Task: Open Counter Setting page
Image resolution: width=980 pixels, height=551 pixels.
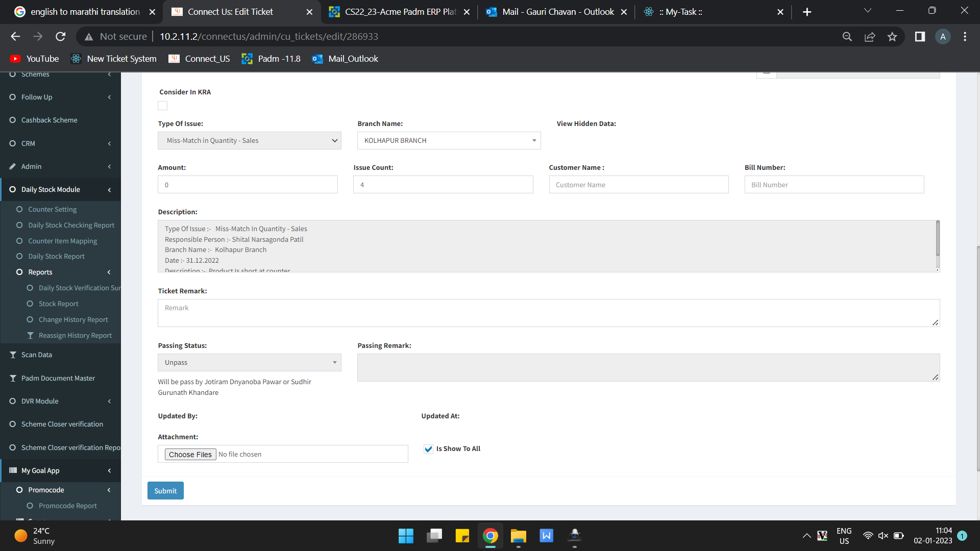Action: click(x=52, y=209)
